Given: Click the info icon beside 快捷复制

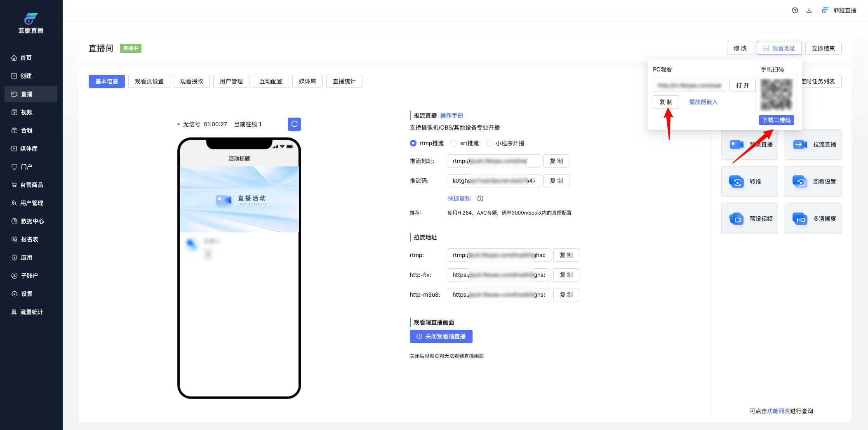Looking at the screenshot, I should click(x=480, y=198).
